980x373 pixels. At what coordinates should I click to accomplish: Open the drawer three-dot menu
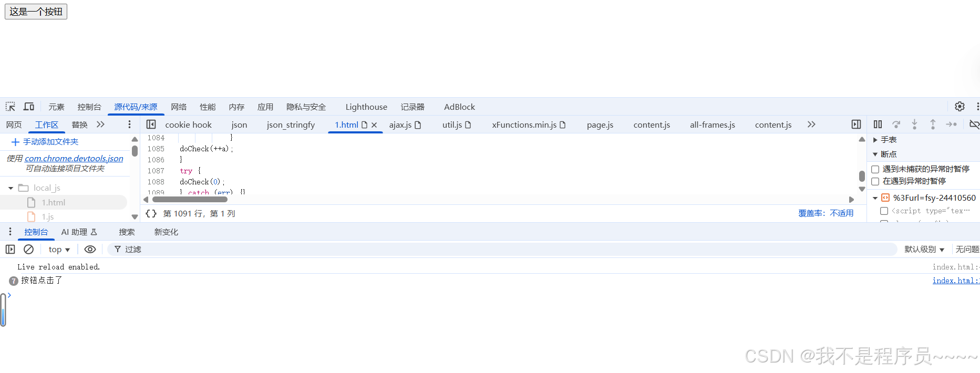pos(10,232)
